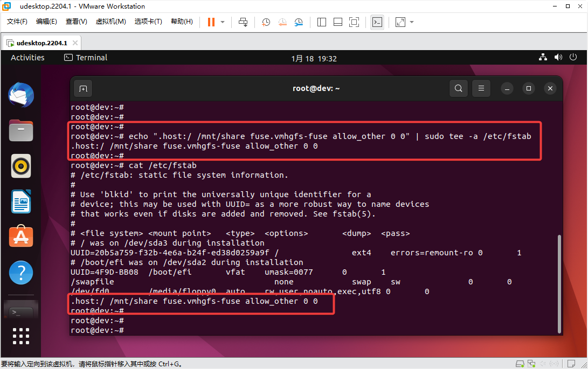This screenshot has height=369, width=588.
Task: Click the Show Applications grid in dock
Action: click(x=21, y=335)
